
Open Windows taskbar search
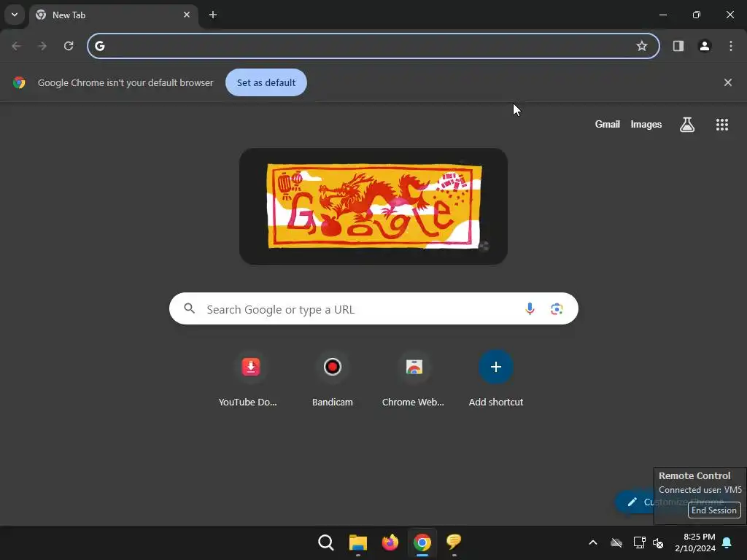[326, 542]
